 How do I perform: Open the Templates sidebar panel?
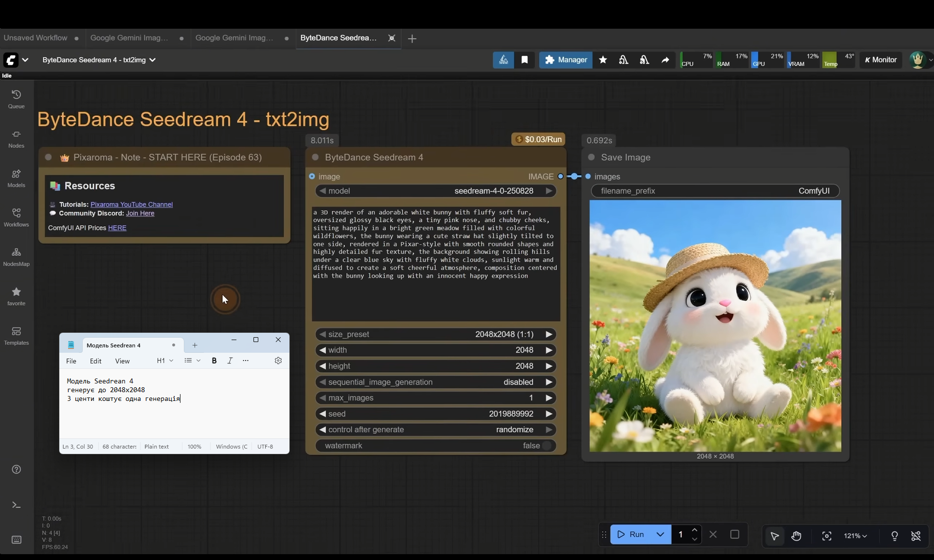(16, 335)
